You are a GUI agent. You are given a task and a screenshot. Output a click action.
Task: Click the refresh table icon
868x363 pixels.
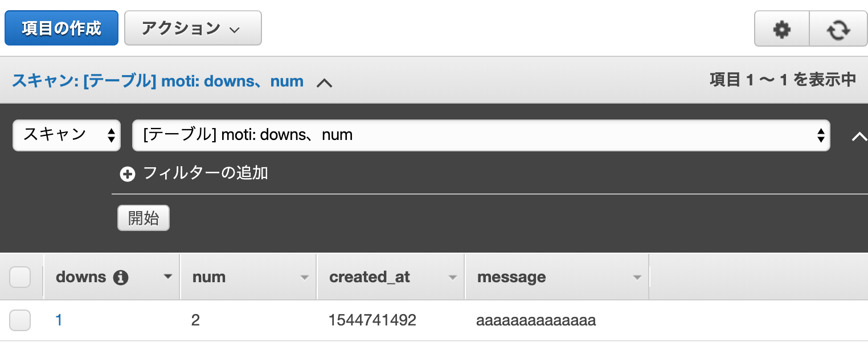838,29
